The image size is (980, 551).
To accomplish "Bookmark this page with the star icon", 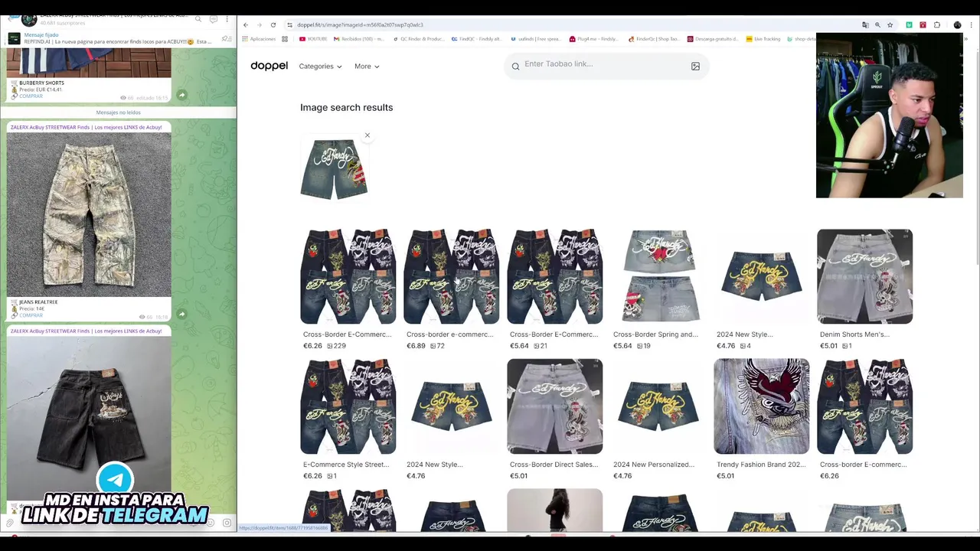I will 890,25.
